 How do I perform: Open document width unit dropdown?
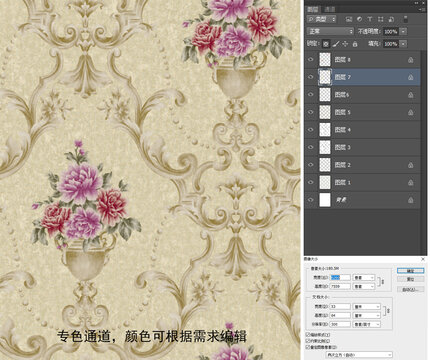pyautogui.click(x=367, y=306)
